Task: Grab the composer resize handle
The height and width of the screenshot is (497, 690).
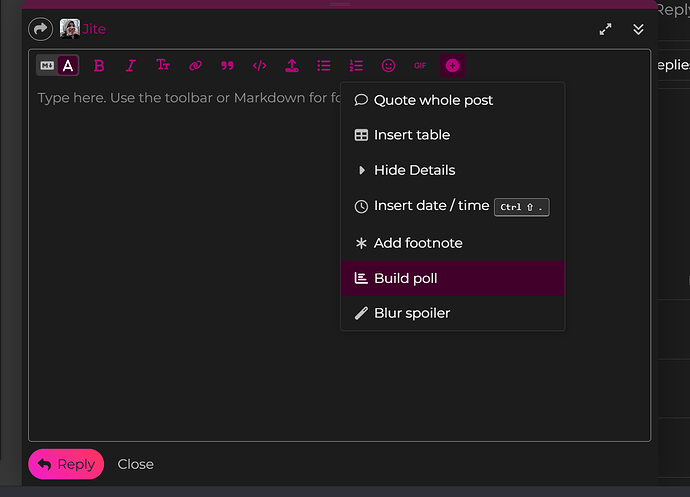Action: coord(340,4)
